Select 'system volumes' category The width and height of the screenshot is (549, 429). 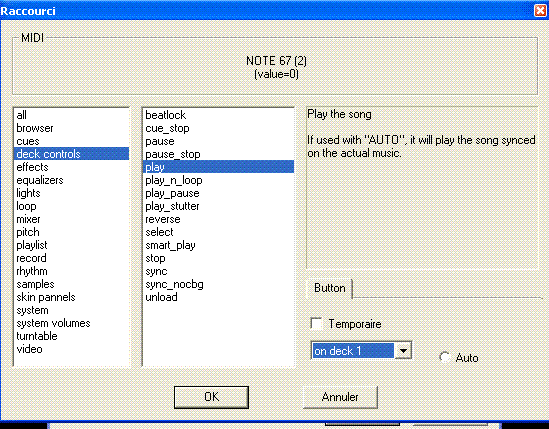(71, 323)
